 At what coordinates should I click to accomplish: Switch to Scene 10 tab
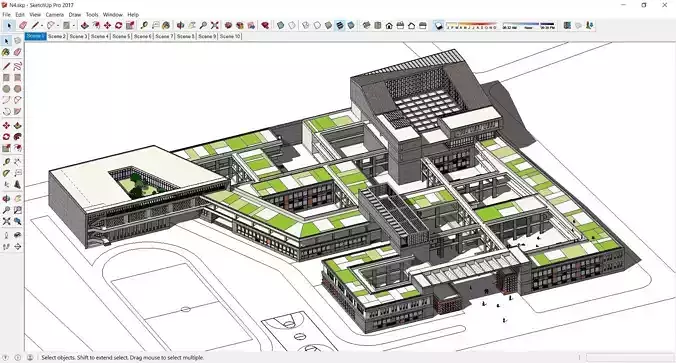coord(230,36)
